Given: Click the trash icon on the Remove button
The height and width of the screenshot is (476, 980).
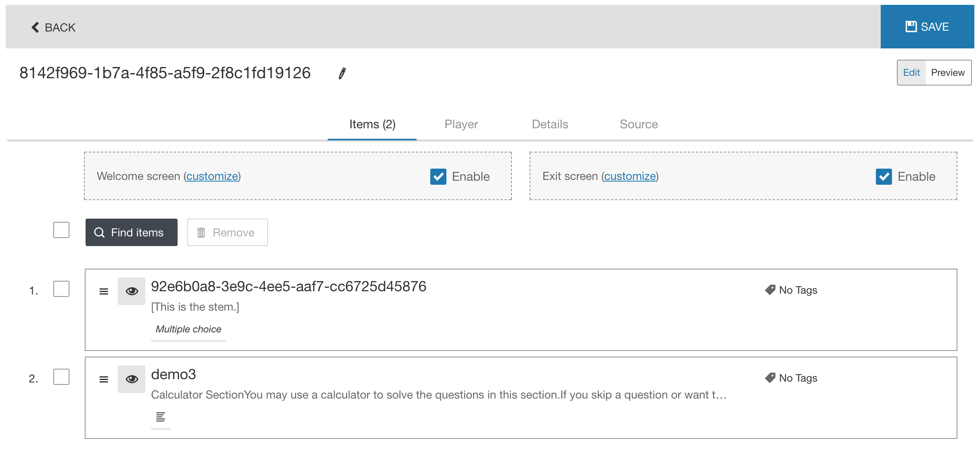Looking at the screenshot, I should (x=201, y=232).
